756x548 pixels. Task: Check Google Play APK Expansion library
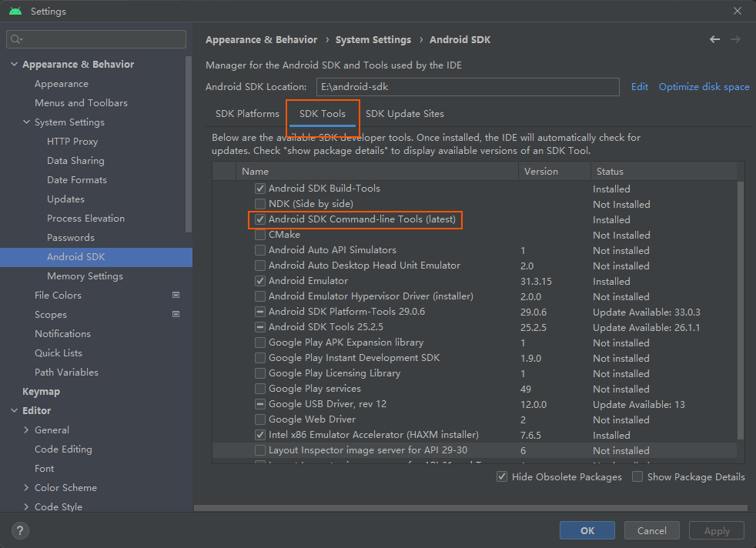click(260, 342)
